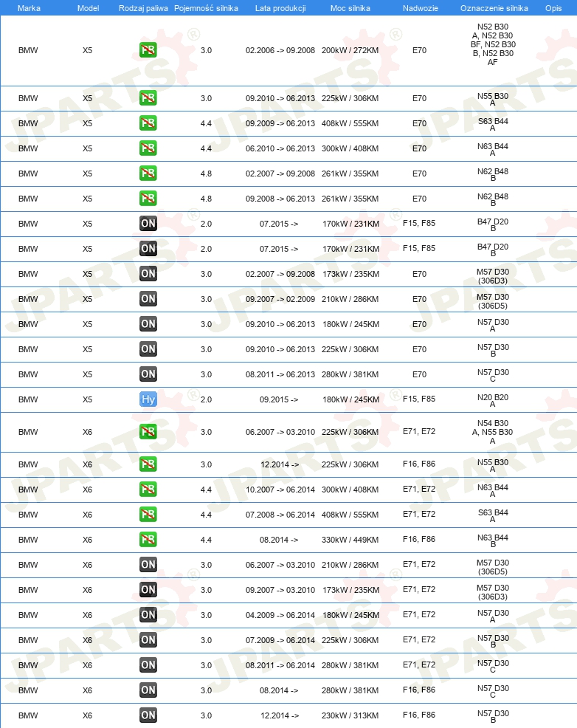
Task: Select the 230kW / 313KM power cell
Action: [350, 715]
